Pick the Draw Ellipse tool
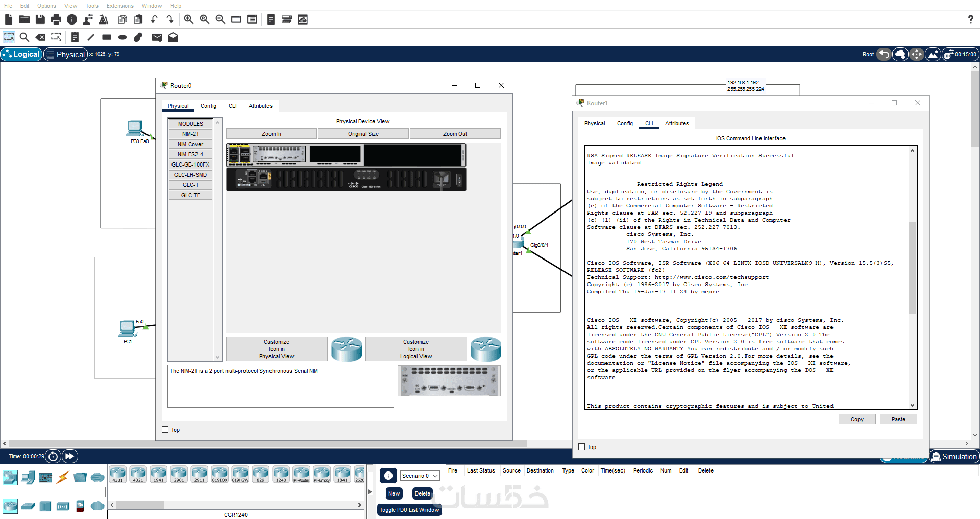The image size is (980, 519). pyautogui.click(x=122, y=37)
